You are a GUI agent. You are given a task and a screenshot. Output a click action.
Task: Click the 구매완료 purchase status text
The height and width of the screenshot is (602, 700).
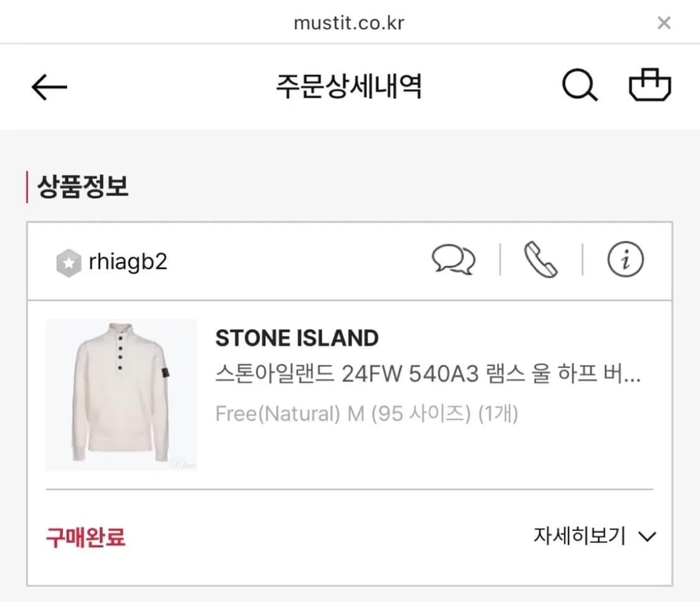83,536
